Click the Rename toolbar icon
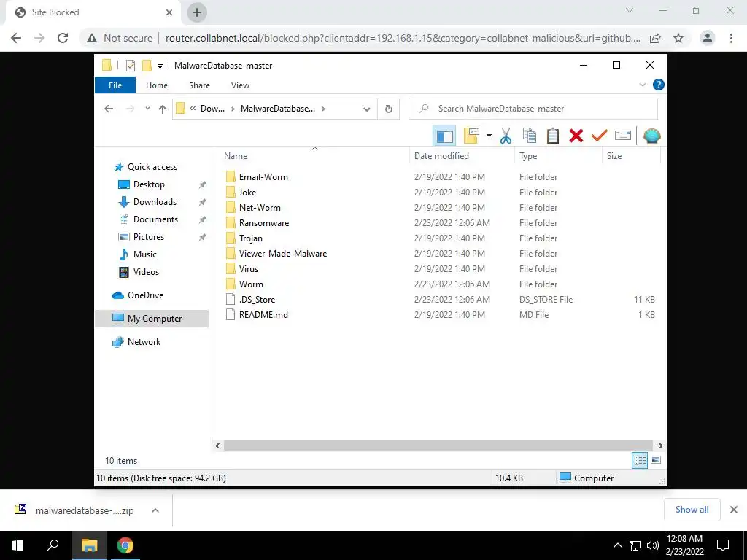 (x=623, y=136)
